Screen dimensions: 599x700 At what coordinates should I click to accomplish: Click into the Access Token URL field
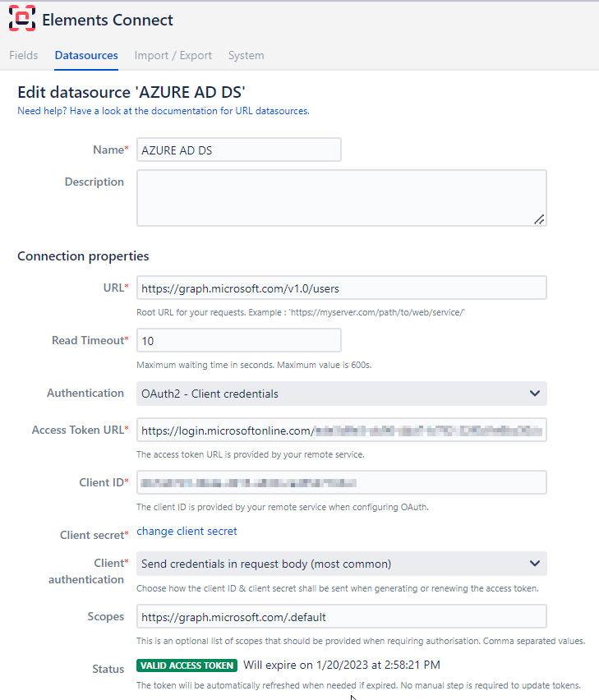click(341, 430)
